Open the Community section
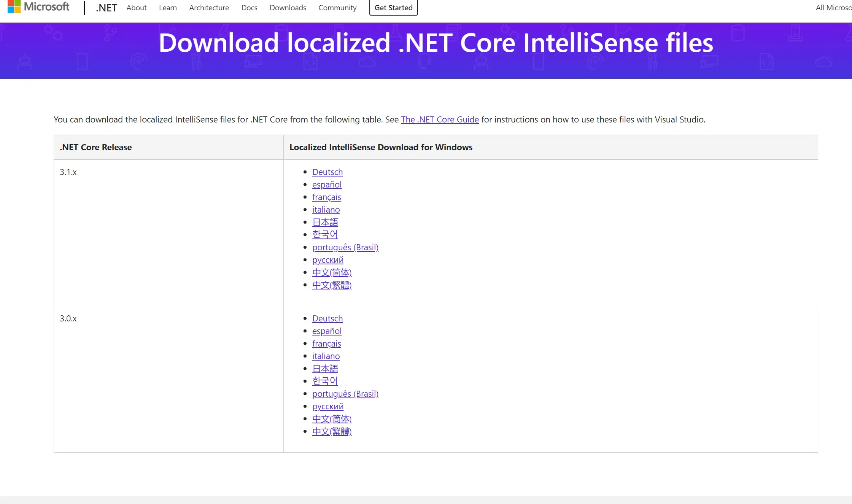The height and width of the screenshot is (504, 852). click(x=337, y=7)
